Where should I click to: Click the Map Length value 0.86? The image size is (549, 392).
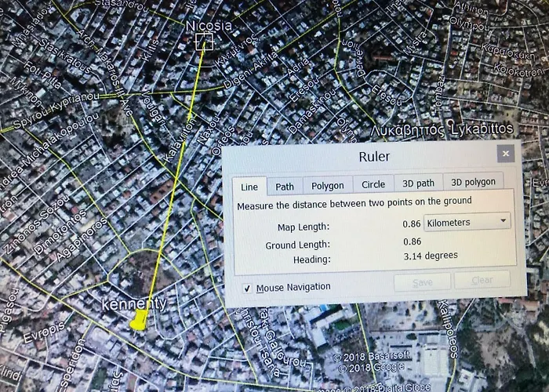point(412,224)
